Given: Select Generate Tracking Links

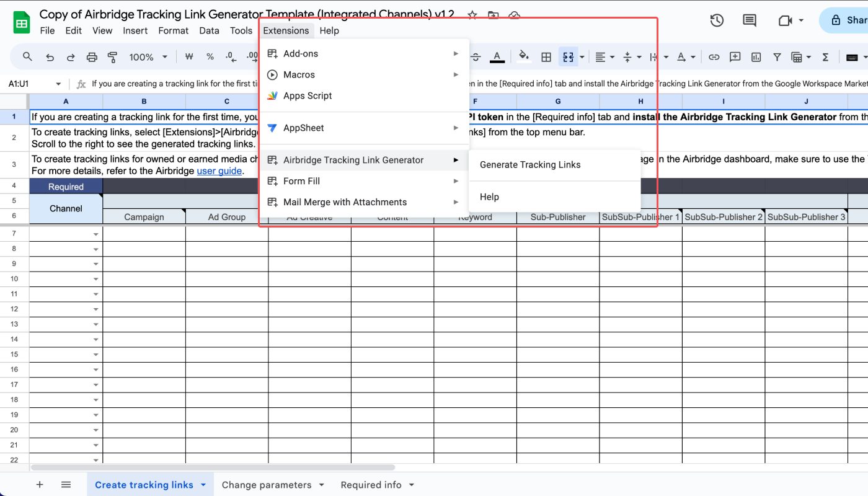Looking at the screenshot, I should (554, 165).
